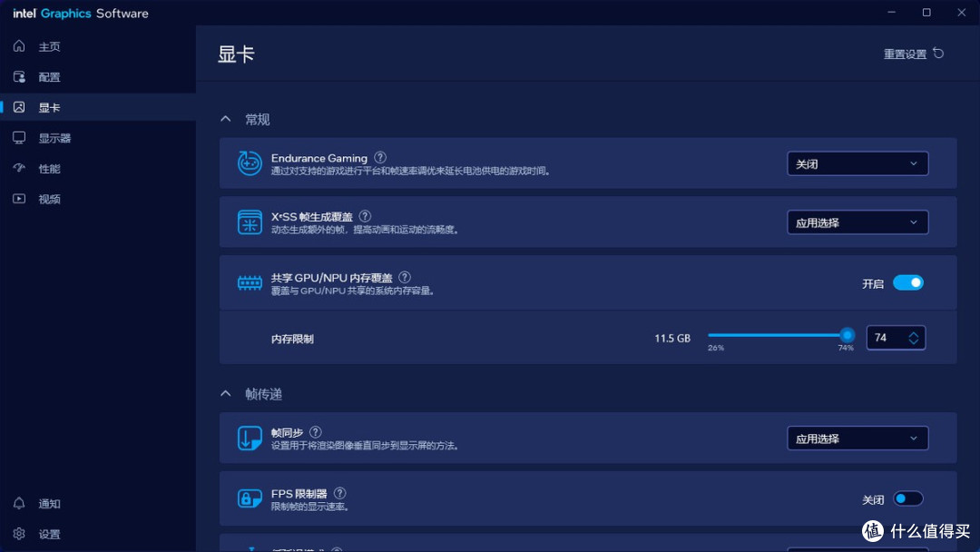
Task: Collapse the 常规 section chevron
Action: pos(226,119)
